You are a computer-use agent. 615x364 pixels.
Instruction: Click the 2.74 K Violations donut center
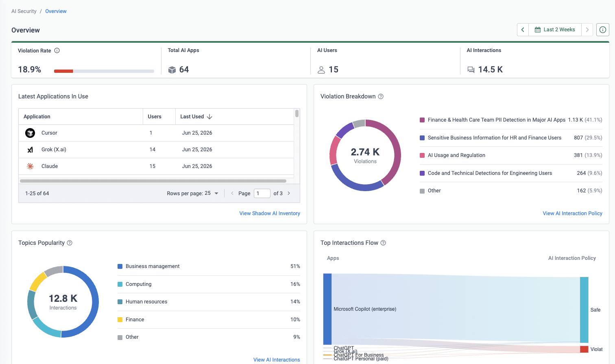[365, 155]
